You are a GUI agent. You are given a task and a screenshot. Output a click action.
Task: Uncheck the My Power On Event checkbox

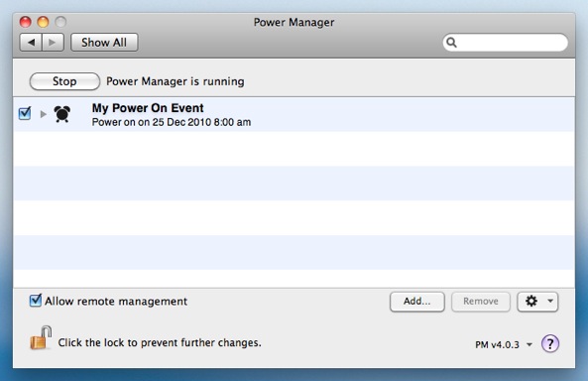click(25, 113)
